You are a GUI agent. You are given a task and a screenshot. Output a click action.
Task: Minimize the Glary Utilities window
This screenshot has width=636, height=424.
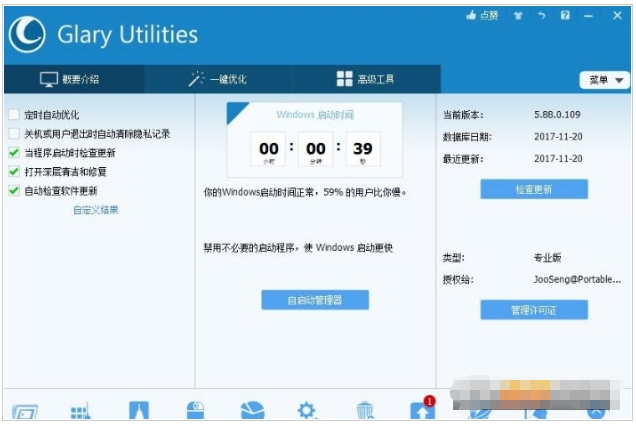[589, 16]
